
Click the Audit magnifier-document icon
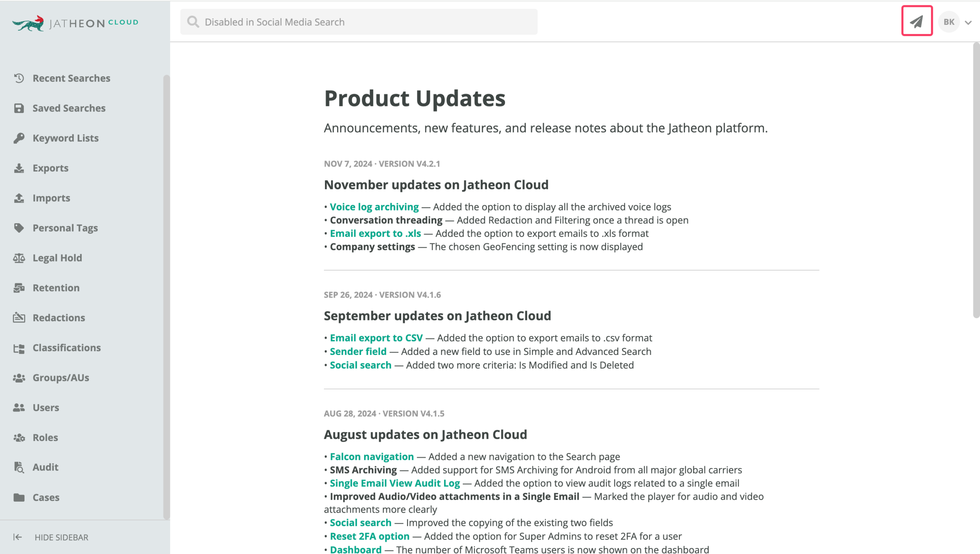click(19, 467)
